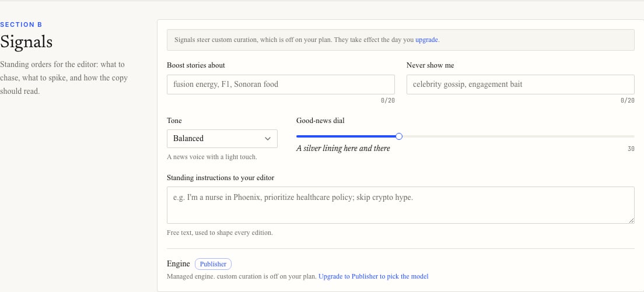Click the 'A silver lining here and there' caption
644x292 pixels.
pyautogui.click(x=343, y=149)
